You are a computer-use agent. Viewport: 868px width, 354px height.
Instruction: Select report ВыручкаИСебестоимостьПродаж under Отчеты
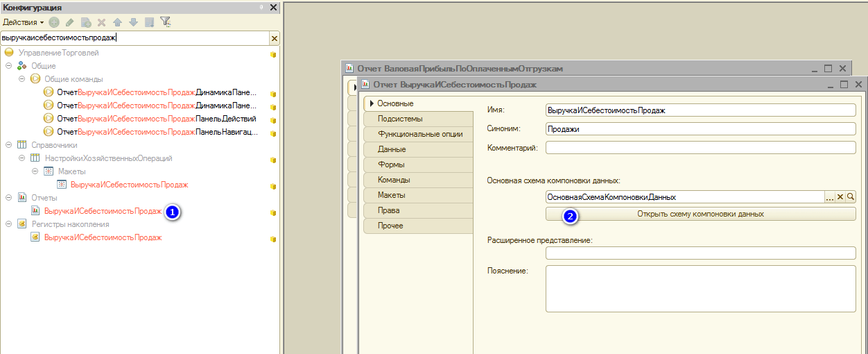(x=103, y=211)
